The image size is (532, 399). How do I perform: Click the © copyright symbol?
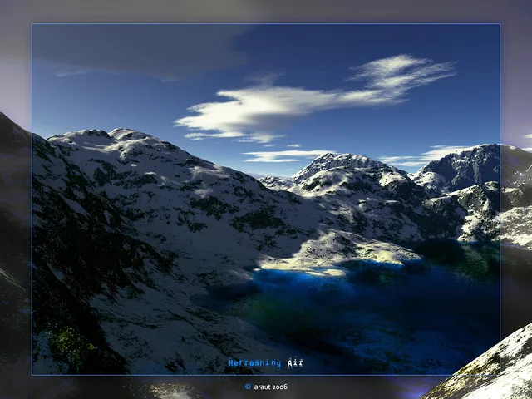[248, 387]
